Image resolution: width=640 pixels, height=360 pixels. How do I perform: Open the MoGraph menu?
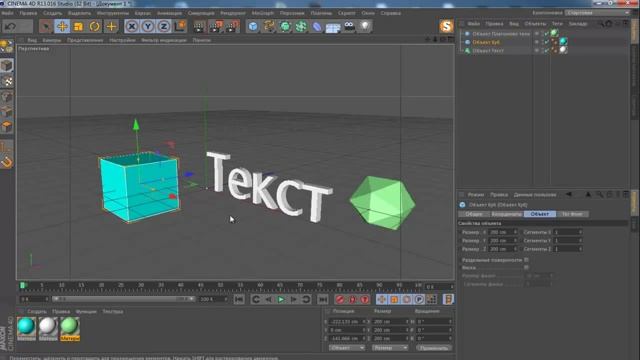(263, 13)
